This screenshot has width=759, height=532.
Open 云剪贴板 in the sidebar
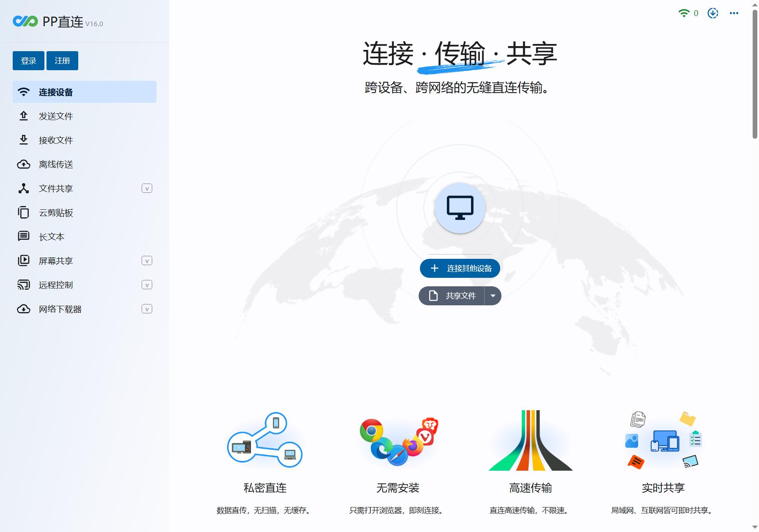coord(85,212)
